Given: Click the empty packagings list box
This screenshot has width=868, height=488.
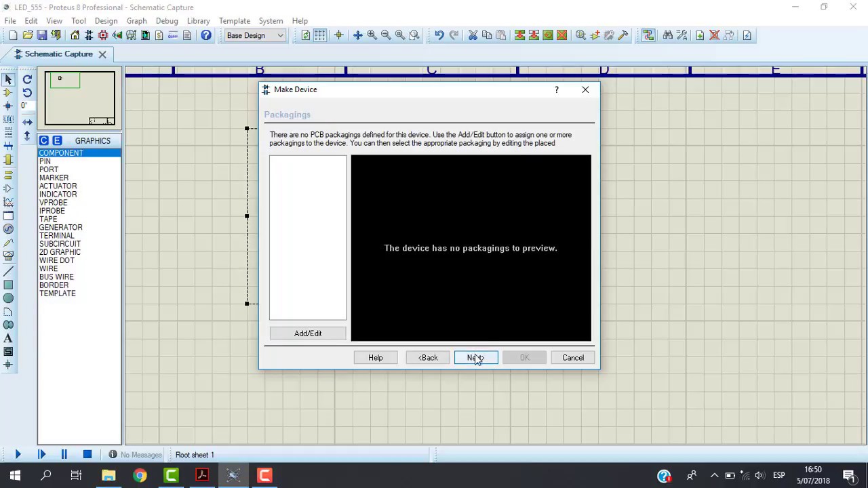Looking at the screenshot, I should point(308,237).
